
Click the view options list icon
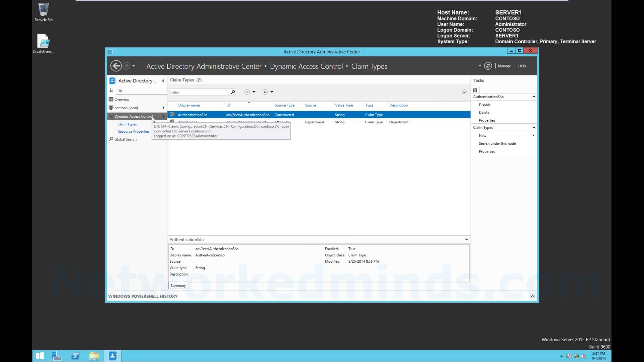pos(247,92)
